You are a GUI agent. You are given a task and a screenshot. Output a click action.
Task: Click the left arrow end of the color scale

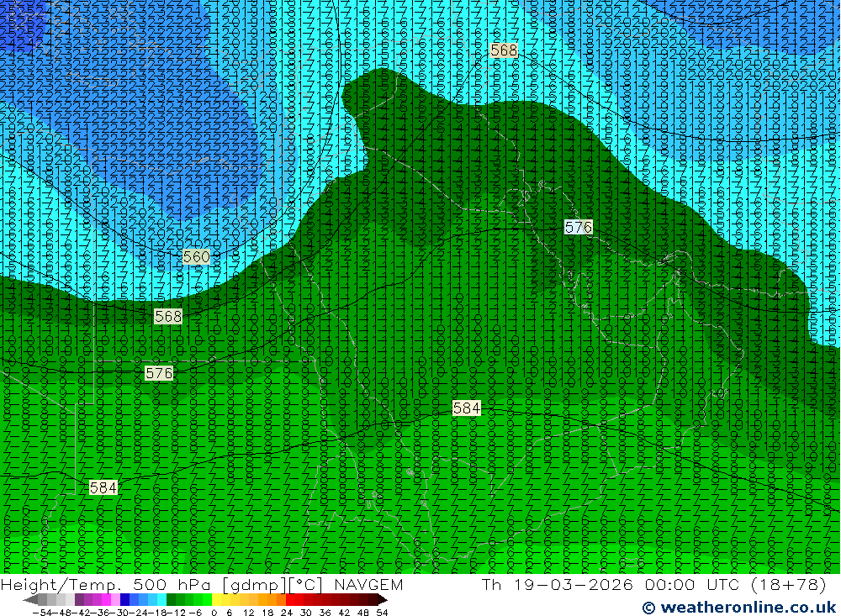30,600
